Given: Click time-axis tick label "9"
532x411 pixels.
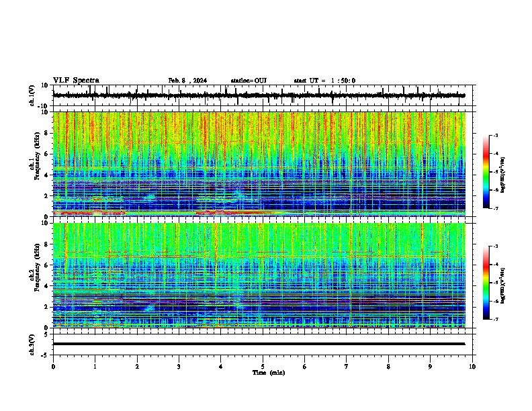Looking at the screenshot, I should [x=430, y=367].
